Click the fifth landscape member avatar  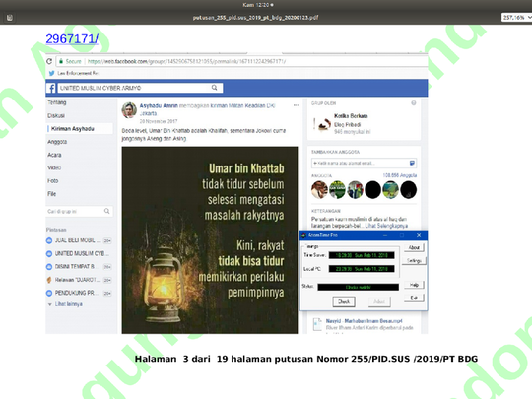coord(390,190)
